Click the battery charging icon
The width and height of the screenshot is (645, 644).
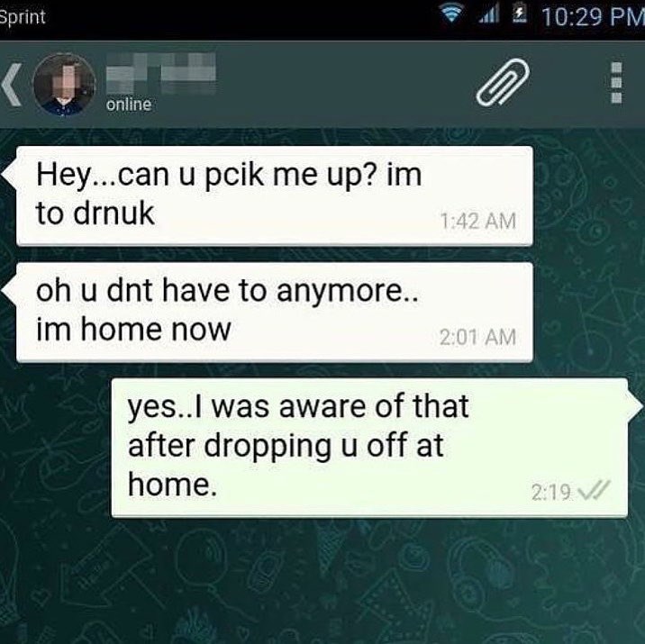pyautogui.click(x=521, y=15)
